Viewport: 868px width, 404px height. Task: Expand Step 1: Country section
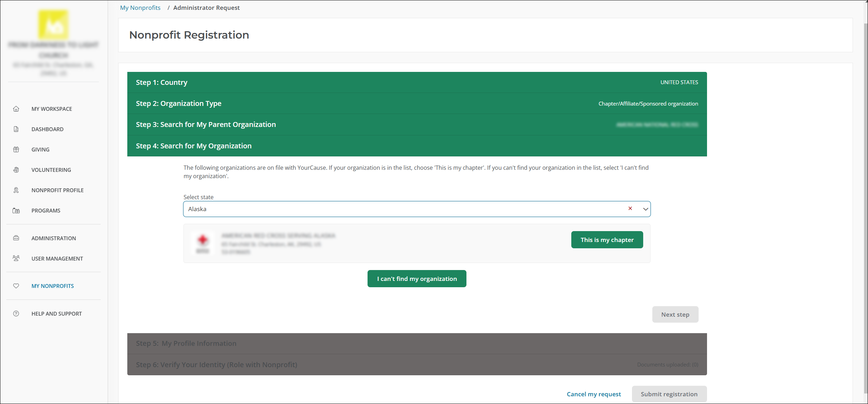[x=162, y=82]
